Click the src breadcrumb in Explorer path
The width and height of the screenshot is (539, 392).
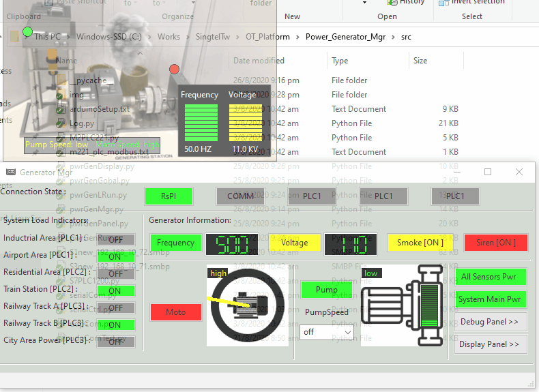pos(406,37)
